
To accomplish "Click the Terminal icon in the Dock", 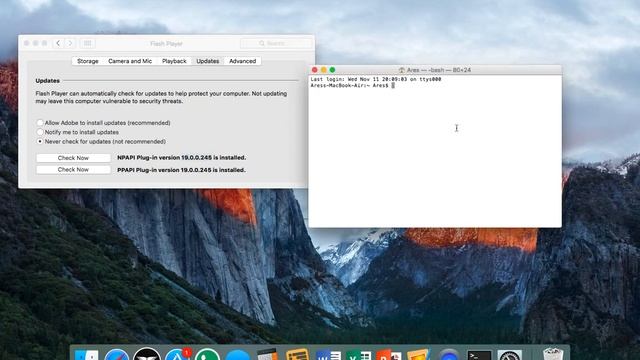I will click(479, 355).
